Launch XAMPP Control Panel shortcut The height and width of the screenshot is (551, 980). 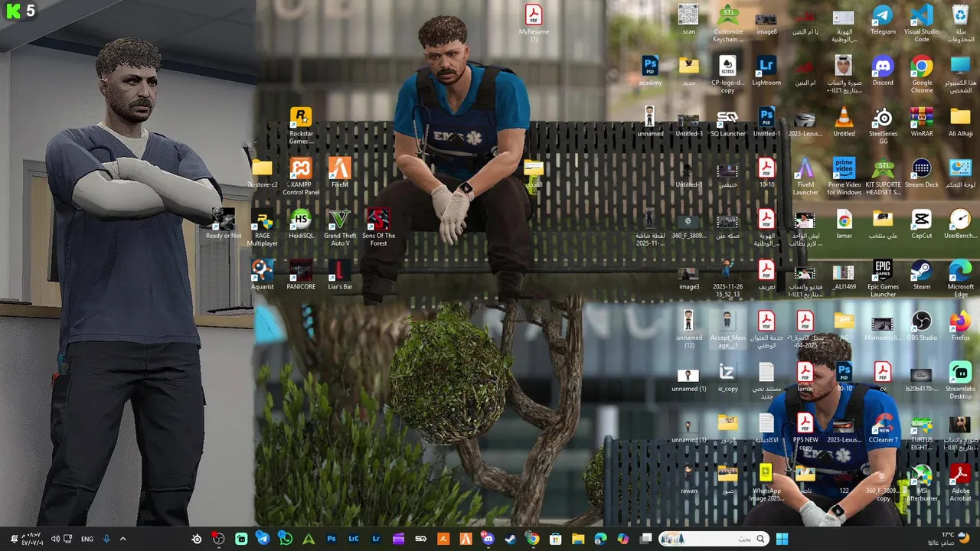(x=301, y=177)
